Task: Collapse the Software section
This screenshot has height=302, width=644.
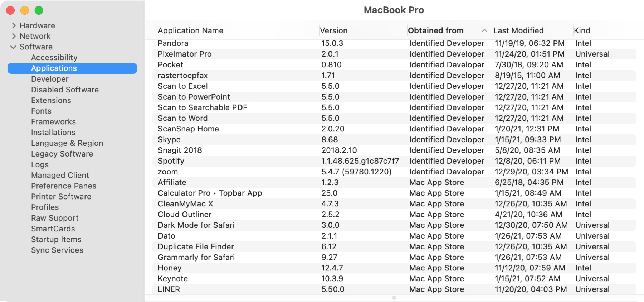Action: click(14, 47)
